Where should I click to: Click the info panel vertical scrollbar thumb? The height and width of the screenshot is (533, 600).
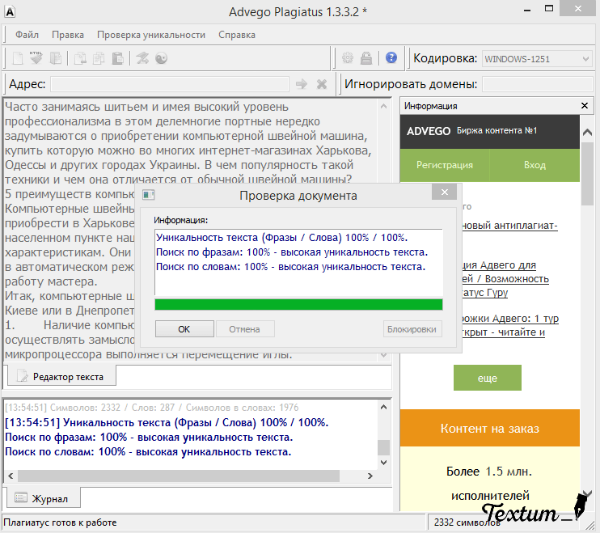tap(587, 174)
